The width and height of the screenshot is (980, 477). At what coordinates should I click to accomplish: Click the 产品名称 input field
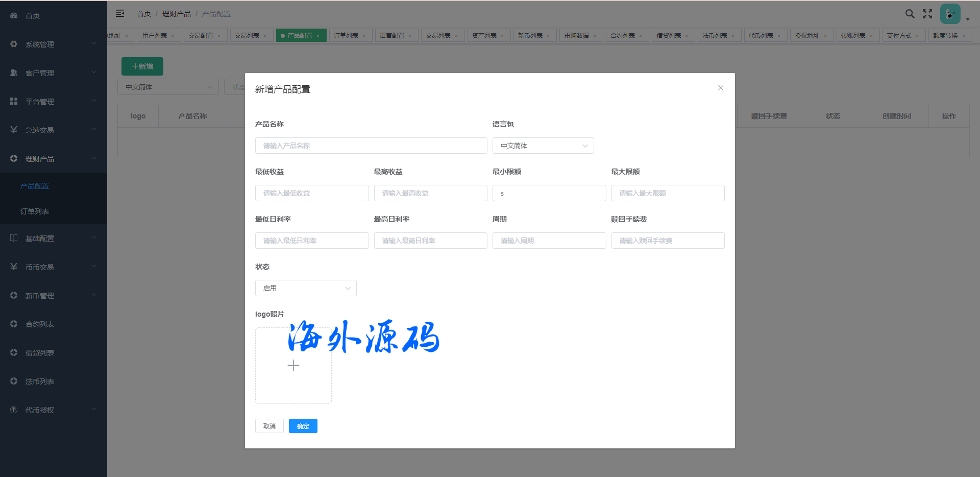coord(371,146)
